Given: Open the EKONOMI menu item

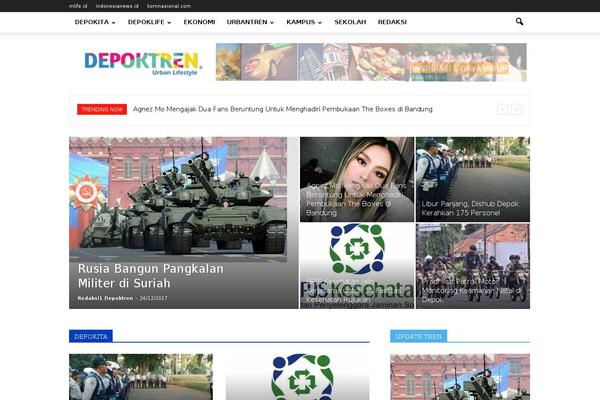Looking at the screenshot, I should coord(199,22).
